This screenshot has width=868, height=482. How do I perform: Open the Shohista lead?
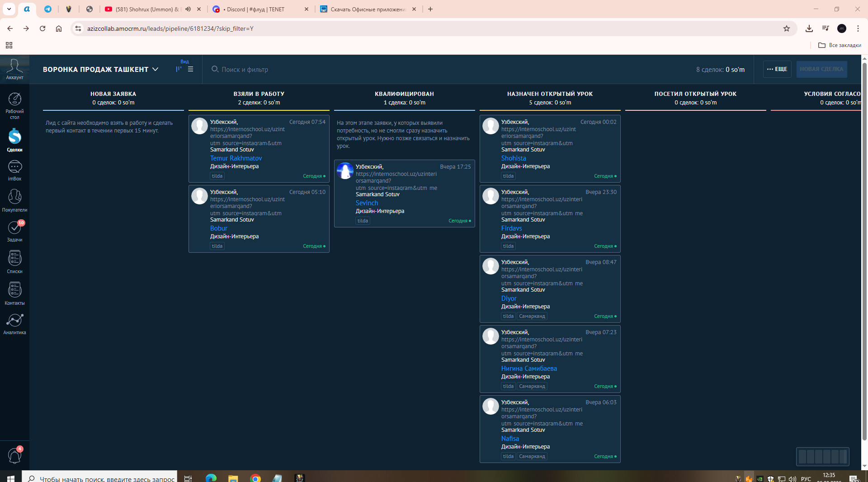point(514,158)
